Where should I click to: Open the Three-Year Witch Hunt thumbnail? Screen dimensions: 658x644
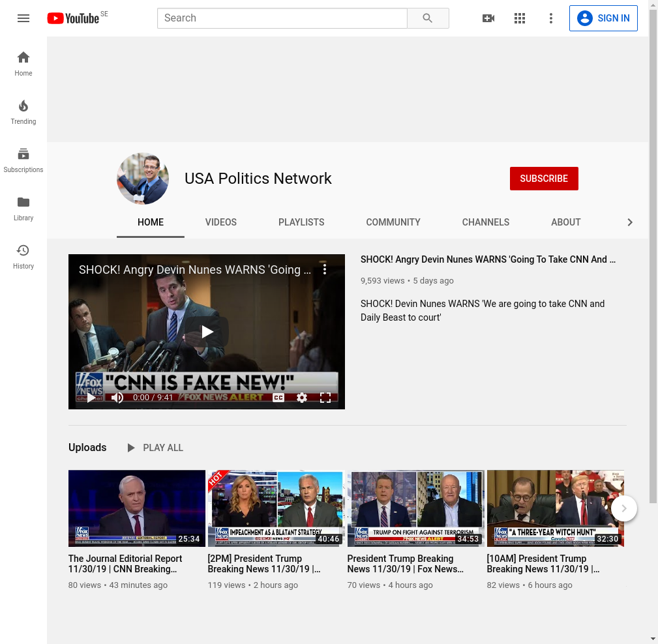[x=555, y=508]
